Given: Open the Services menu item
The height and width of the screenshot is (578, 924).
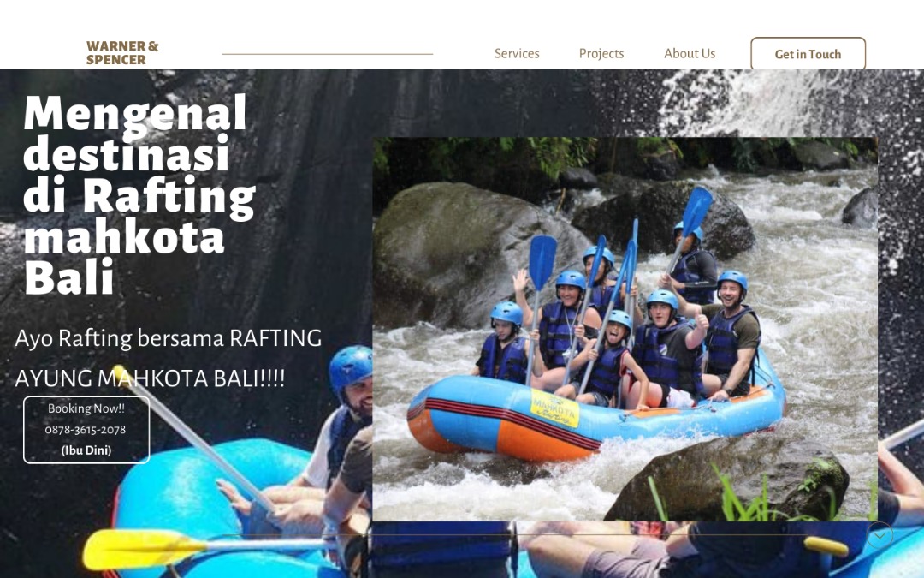Looking at the screenshot, I should click(517, 54).
